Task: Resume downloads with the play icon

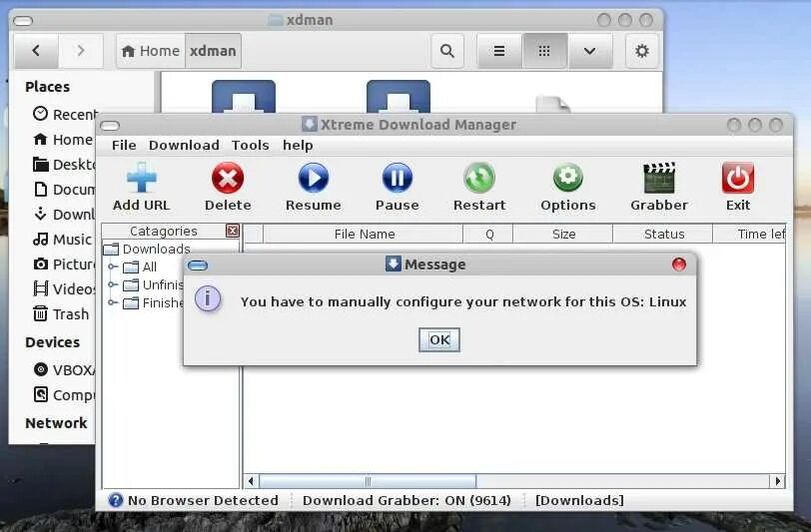Action: point(314,178)
